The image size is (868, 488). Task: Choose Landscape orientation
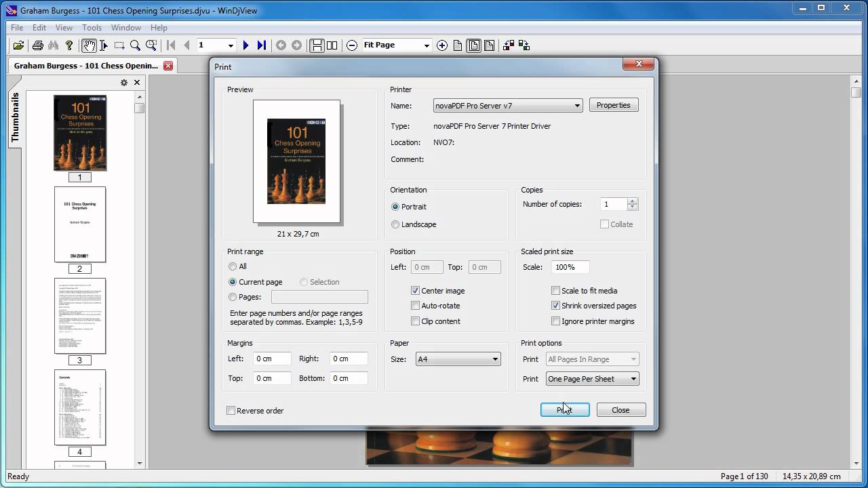395,224
